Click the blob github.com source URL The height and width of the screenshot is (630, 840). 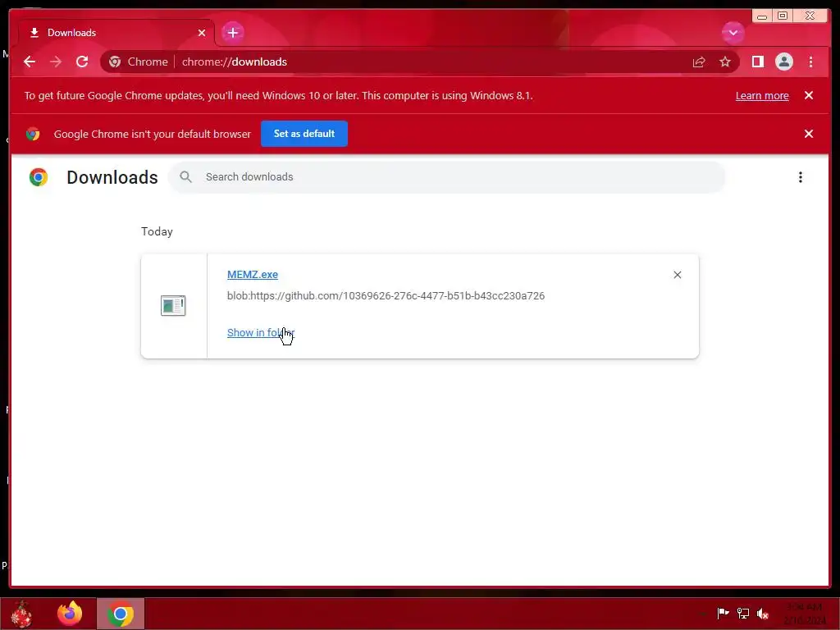tap(386, 295)
